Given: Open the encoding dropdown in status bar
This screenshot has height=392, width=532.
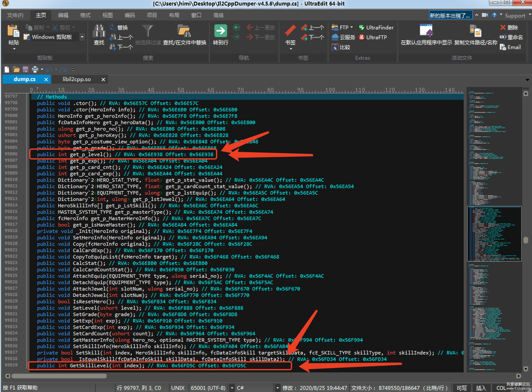Looking at the screenshot, I should (232, 388).
